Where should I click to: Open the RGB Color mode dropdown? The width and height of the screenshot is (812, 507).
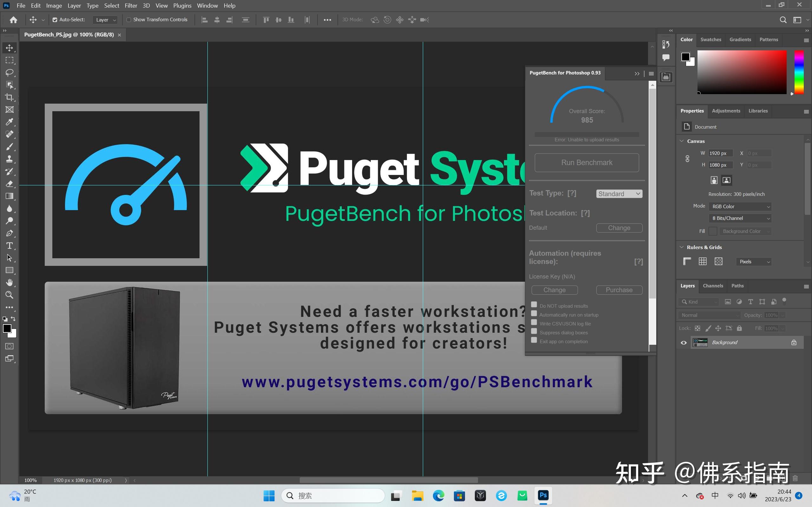pyautogui.click(x=740, y=207)
